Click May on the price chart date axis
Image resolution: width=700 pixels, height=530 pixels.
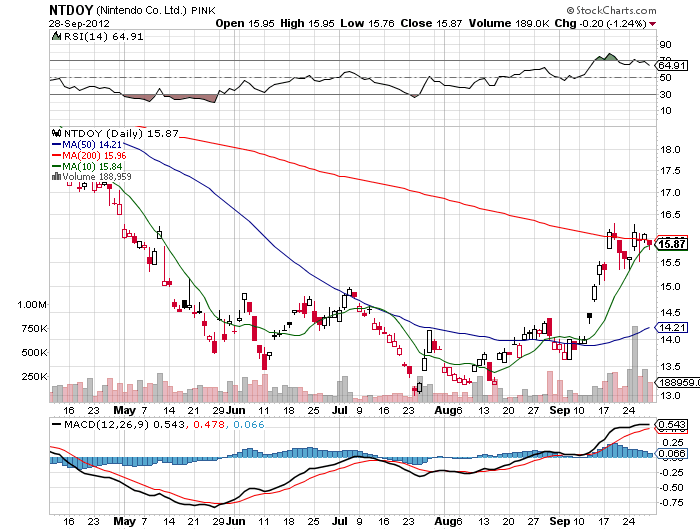tap(125, 410)
